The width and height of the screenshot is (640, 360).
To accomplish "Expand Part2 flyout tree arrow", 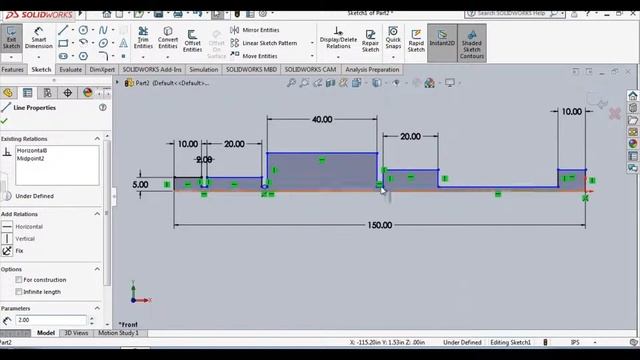I will point(117,82).
